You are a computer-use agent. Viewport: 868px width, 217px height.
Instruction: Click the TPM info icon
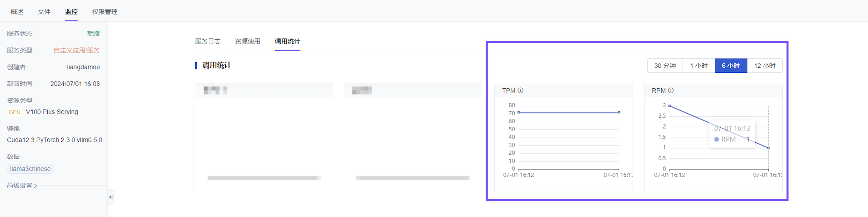tap(520, 91)
